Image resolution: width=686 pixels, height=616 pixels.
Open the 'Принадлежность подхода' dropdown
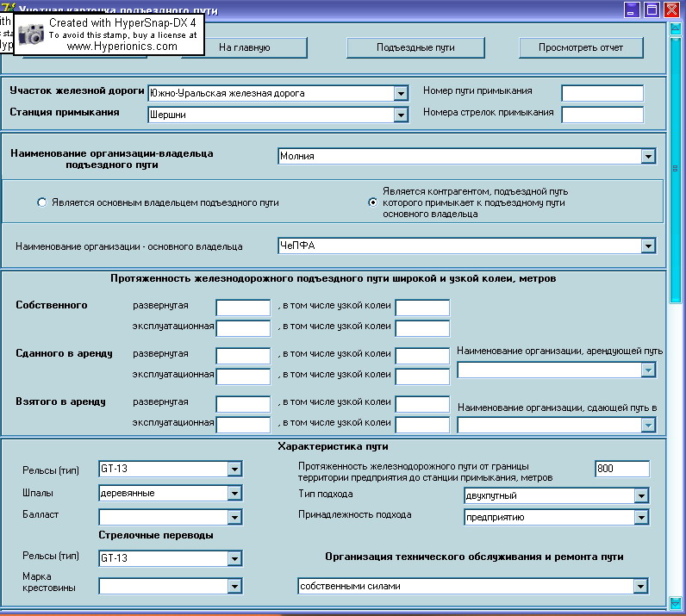[640, 518]
